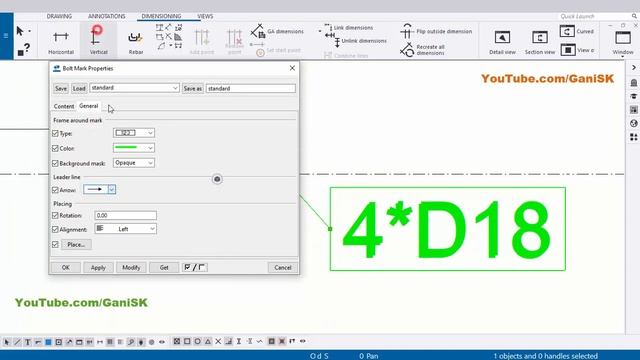Expand the selection arrow options dropdown
This screenshot has height=360, width=640.
[x=29, y=31]
